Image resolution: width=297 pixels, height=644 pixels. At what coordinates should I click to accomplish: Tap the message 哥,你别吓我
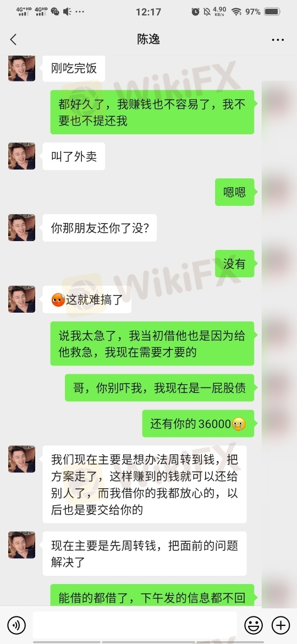159,388
